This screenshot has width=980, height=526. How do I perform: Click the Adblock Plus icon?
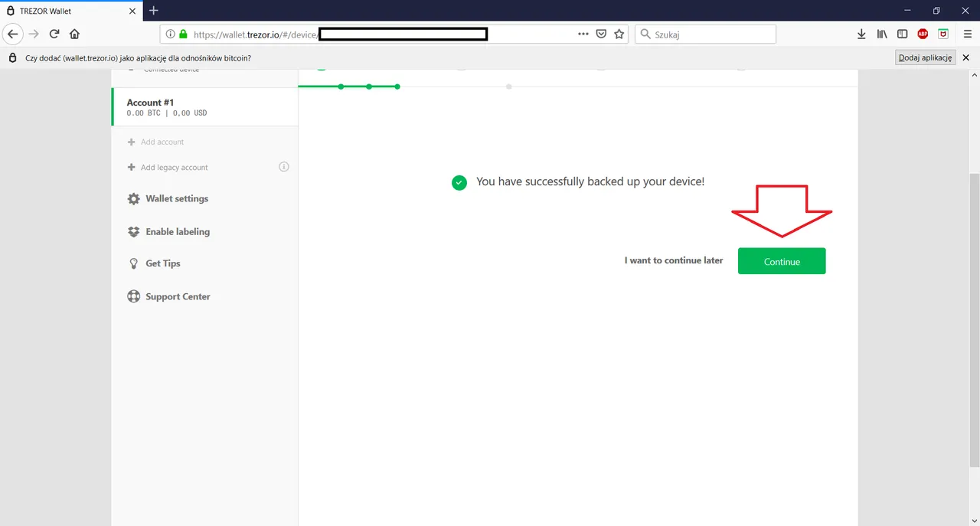[x=923, y=34]
